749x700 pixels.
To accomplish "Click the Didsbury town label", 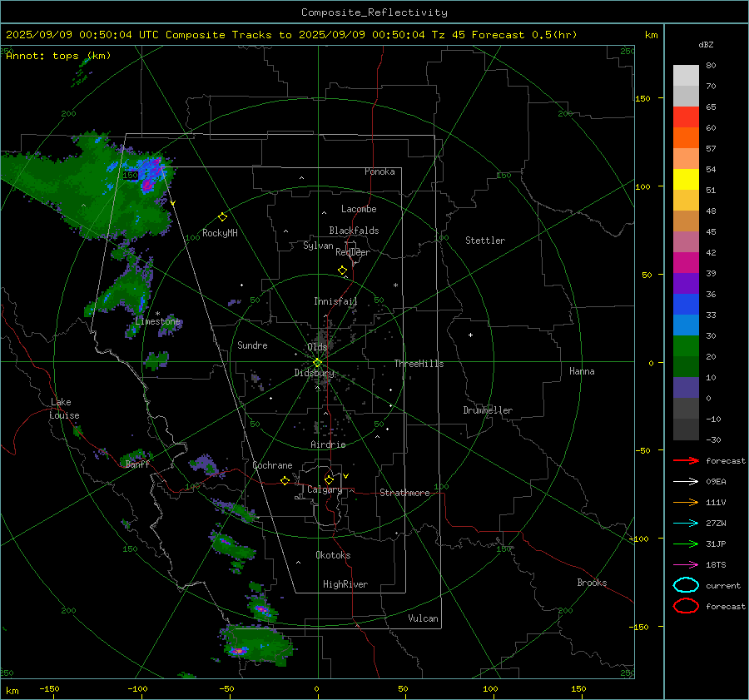I will tap(314, 373).
